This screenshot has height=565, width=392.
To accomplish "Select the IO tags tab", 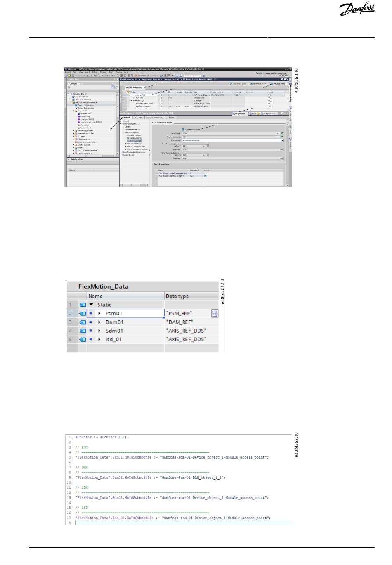I will coord(138,118).
